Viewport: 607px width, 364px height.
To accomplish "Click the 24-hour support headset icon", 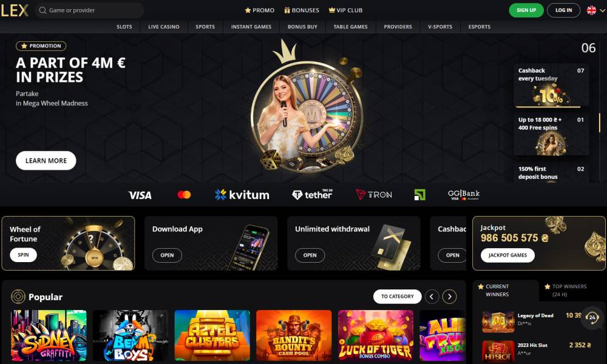I will [592, 317].
